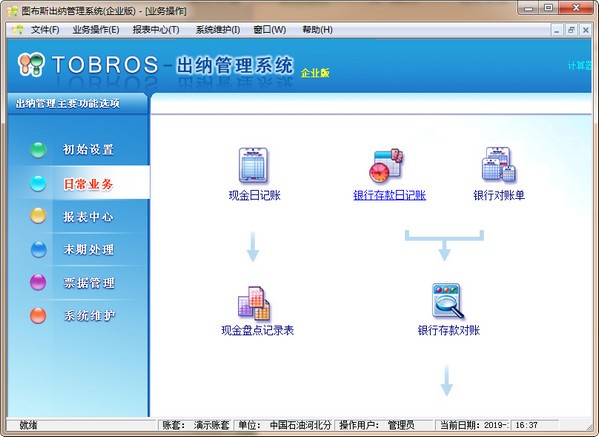Open the 银行存款对账 magnifier icon
Image resolution: width=599 pixels, height=437 pixels.
point(447,301)
